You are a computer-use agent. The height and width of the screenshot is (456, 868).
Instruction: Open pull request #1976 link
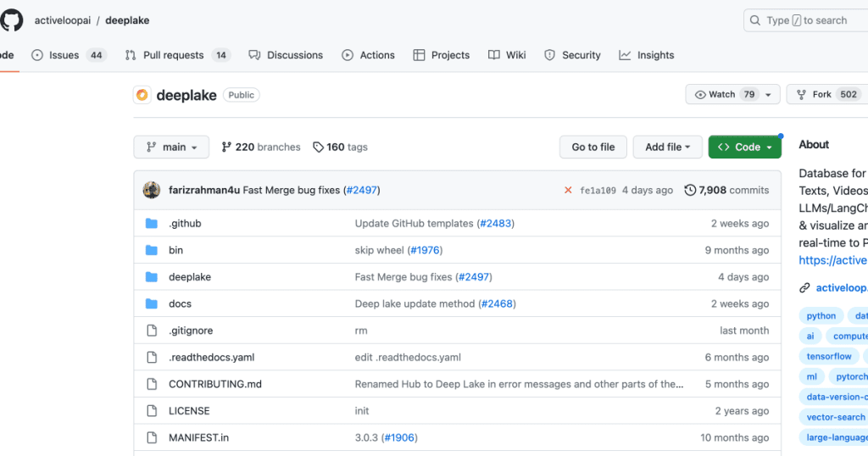point(425,250)
